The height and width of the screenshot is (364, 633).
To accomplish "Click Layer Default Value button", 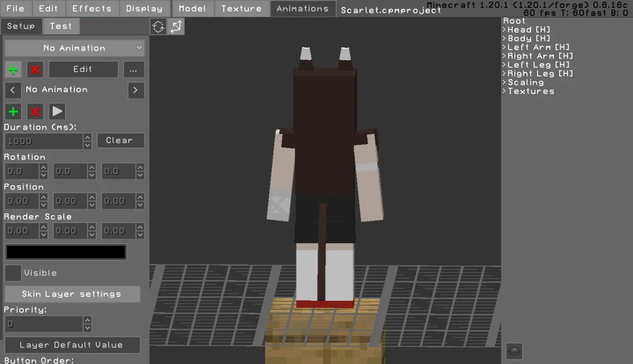I will (72, 345).
